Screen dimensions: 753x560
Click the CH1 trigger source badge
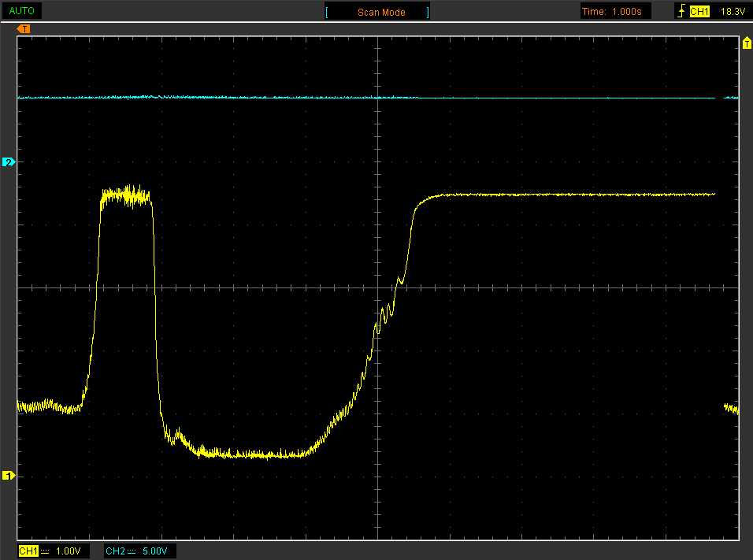coord(699,12)
